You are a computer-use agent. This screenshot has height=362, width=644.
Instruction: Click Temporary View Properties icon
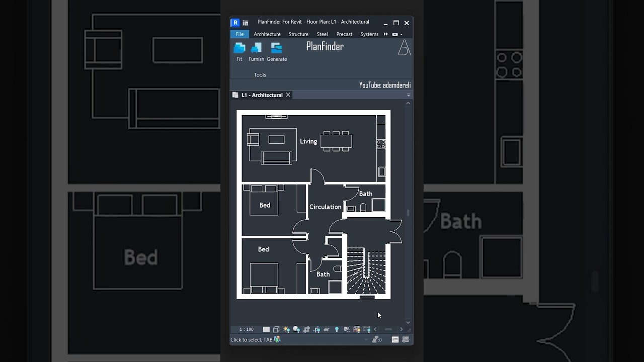[x=347, y=329]
